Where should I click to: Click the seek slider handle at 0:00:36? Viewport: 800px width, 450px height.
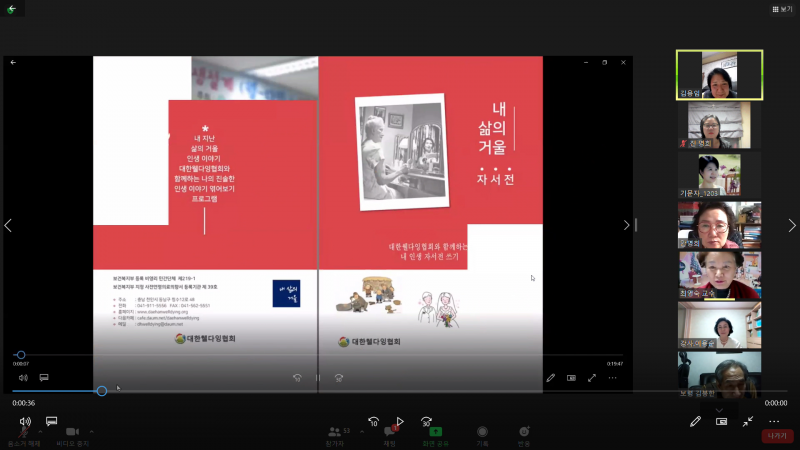102,390
